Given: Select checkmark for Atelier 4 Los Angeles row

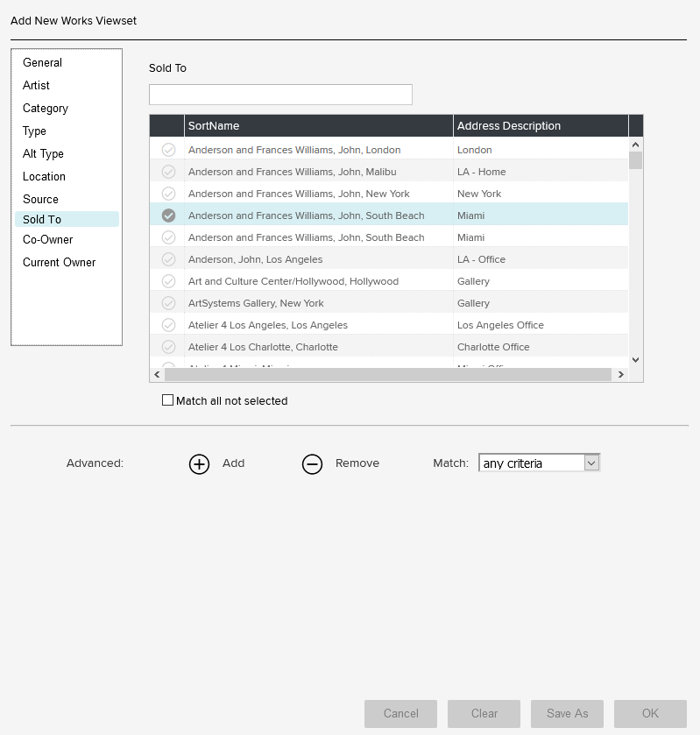Looking at the screenshot, I should (168, 325).
